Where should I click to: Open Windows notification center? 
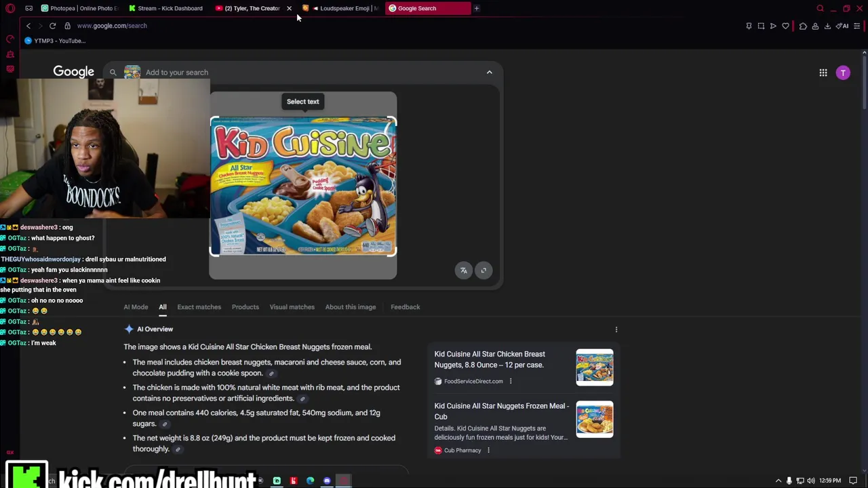point(853,481)
